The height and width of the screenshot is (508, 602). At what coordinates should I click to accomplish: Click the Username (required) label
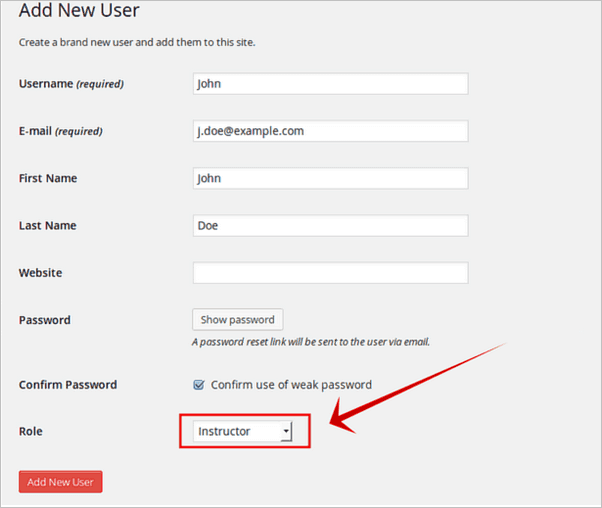click(x=71, y=84)
